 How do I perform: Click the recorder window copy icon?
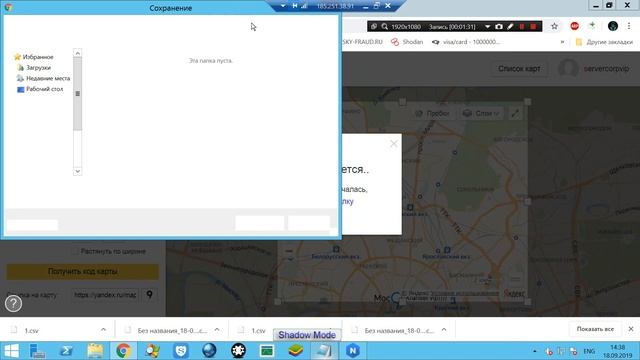pos(374,27)
